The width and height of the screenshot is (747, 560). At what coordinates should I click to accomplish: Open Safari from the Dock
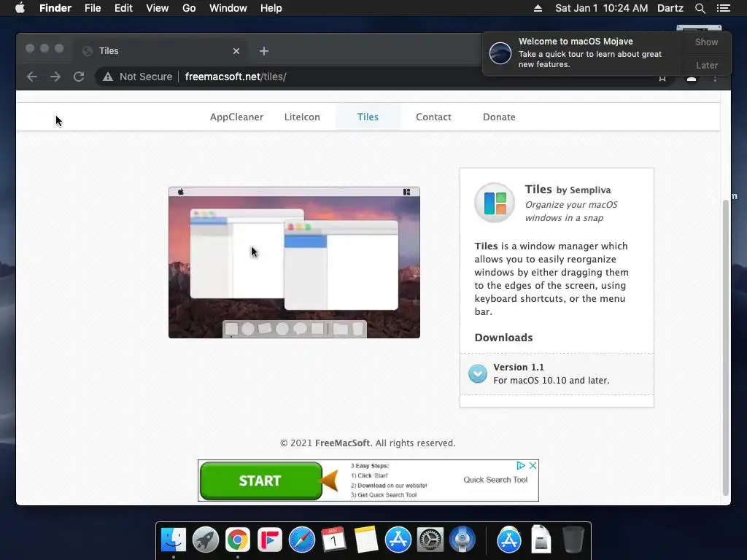click(x=301, y=540)
